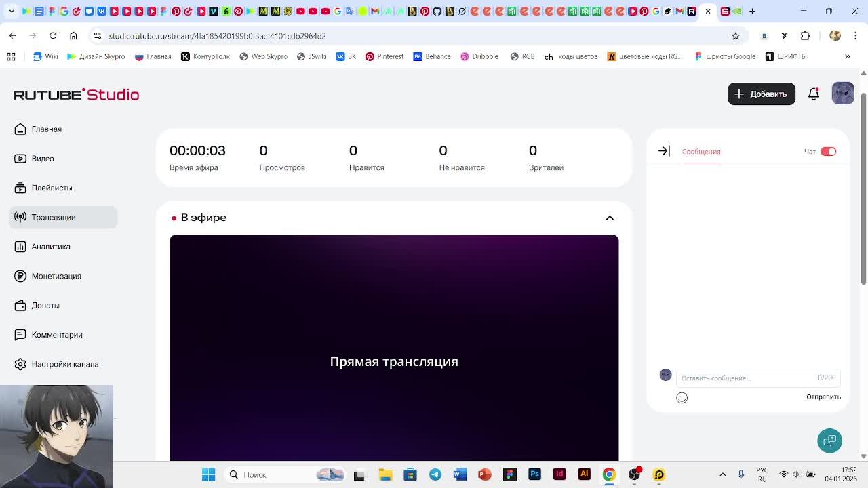Open the Pinterest bookmark

[384, 56]
